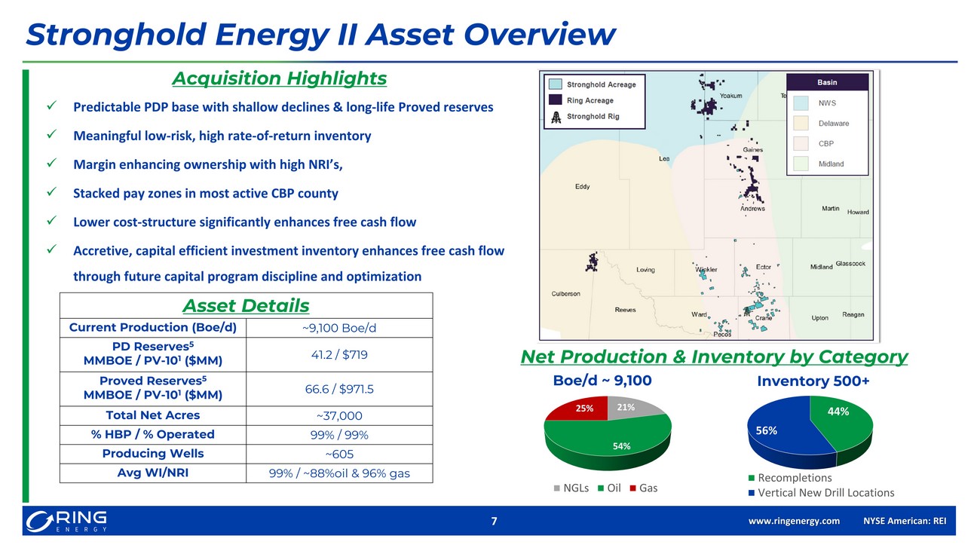Click the Basin legend header

click(x=827, y=82)
